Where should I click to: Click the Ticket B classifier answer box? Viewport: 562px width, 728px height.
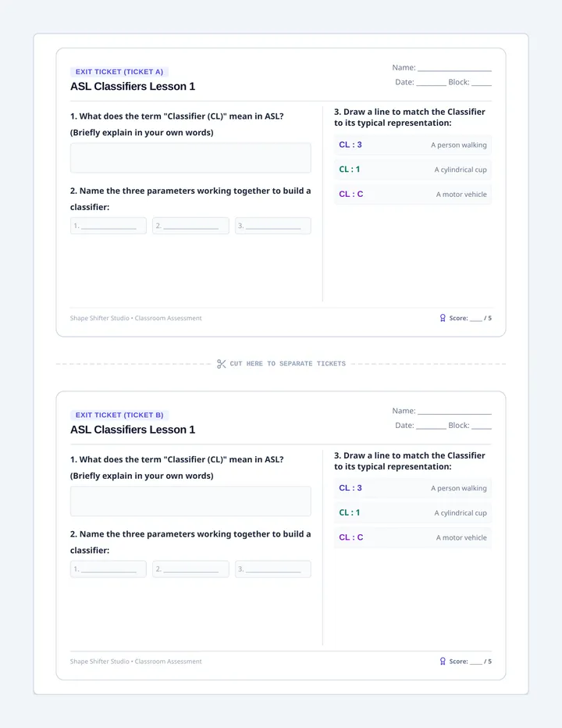[x=190, y=501]
